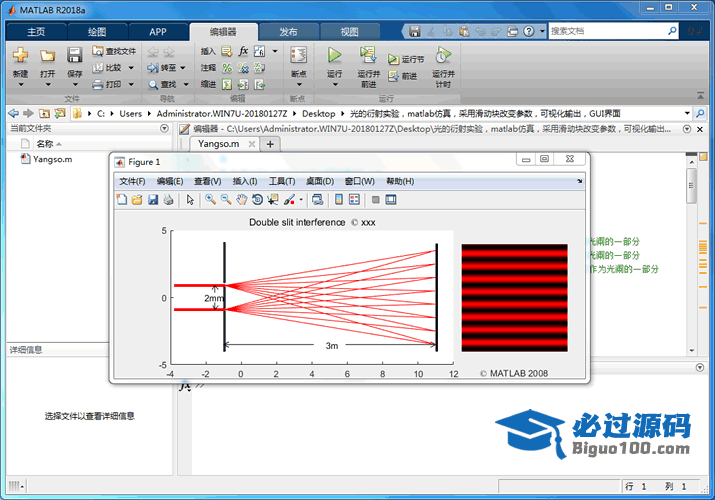715x500 pixels.
Task: Click the 保存 save disk icon
Action: tap(74, 55)
